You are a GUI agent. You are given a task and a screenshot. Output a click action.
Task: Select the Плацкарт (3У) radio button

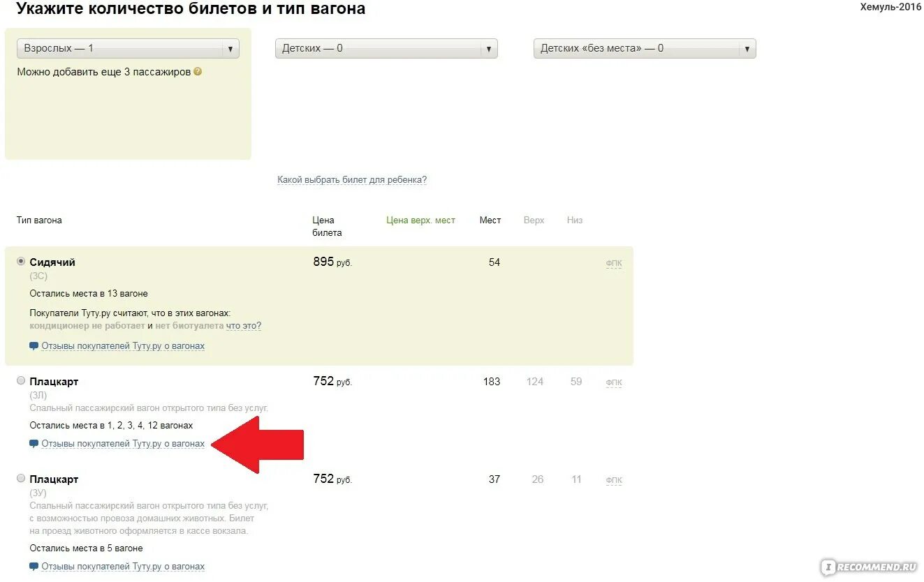tap(21, 478)
